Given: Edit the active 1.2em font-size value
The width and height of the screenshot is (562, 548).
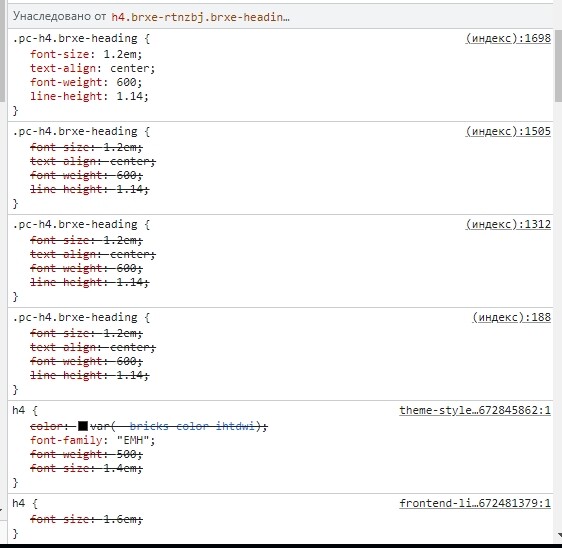Looking at the screenshot, I should [119, 54].
